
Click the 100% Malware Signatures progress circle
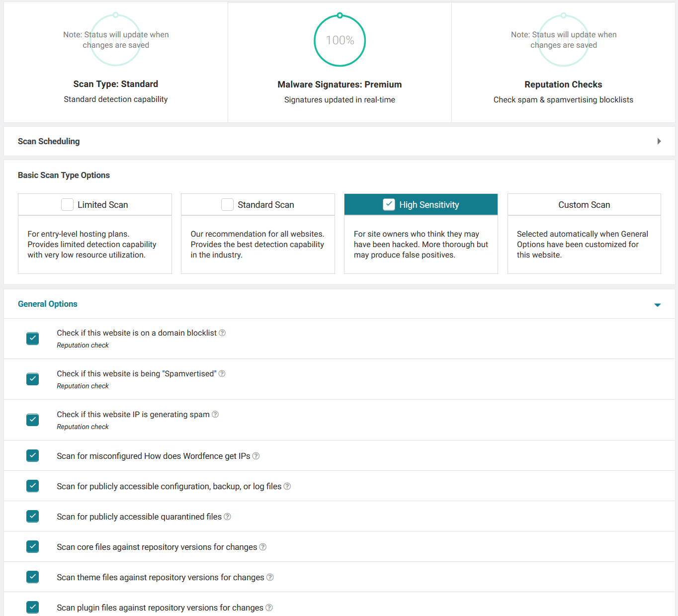point(339,40)
